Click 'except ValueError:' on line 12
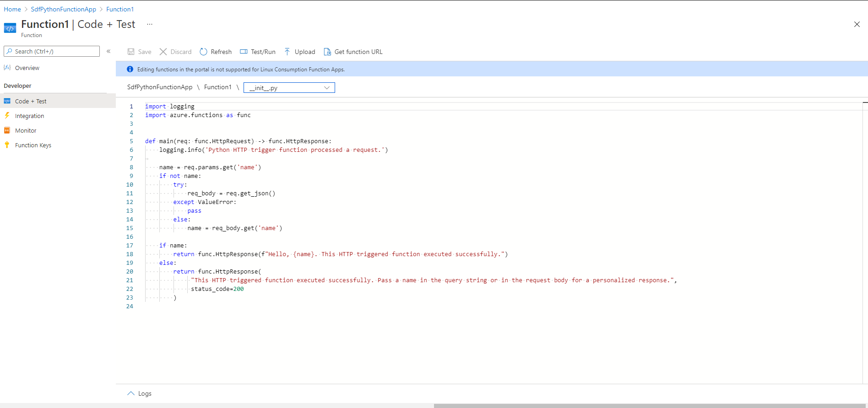The height and width of the screenshot is (408, 868). [x=205, y=202]
